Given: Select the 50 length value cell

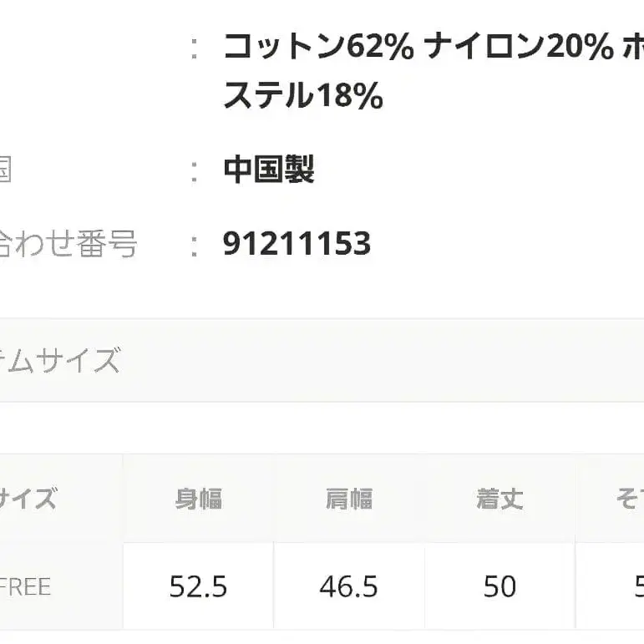Looking at the screenshot, I should 499,586.
